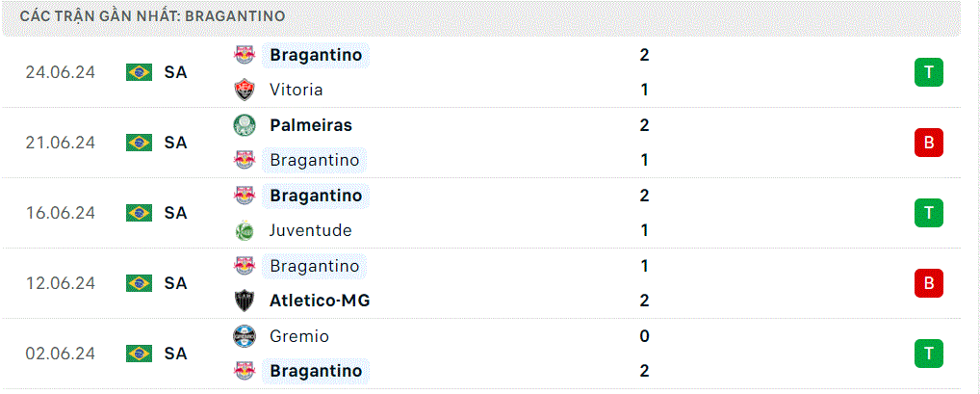Click red B badge for the Atletico-MG match
This screenshot has height=394, width=980.
pos(929,283)
